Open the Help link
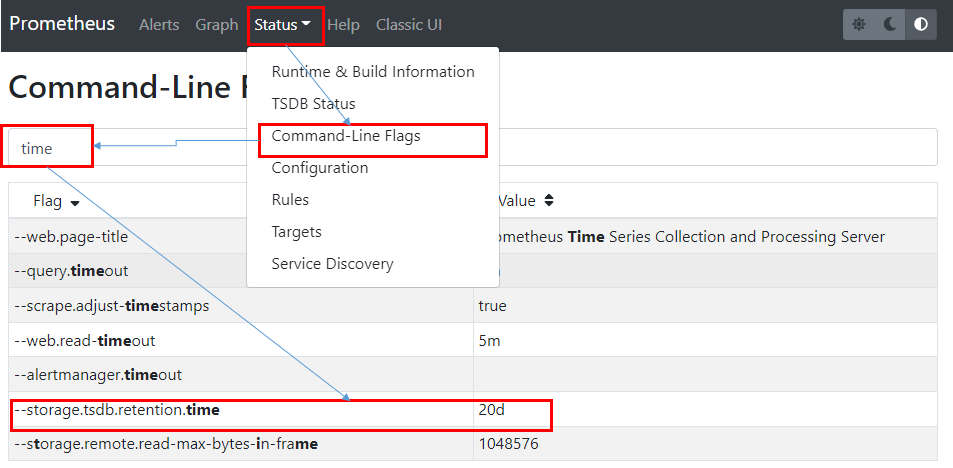The height and width of the screenshot is (468, 953). click(343, 25)
